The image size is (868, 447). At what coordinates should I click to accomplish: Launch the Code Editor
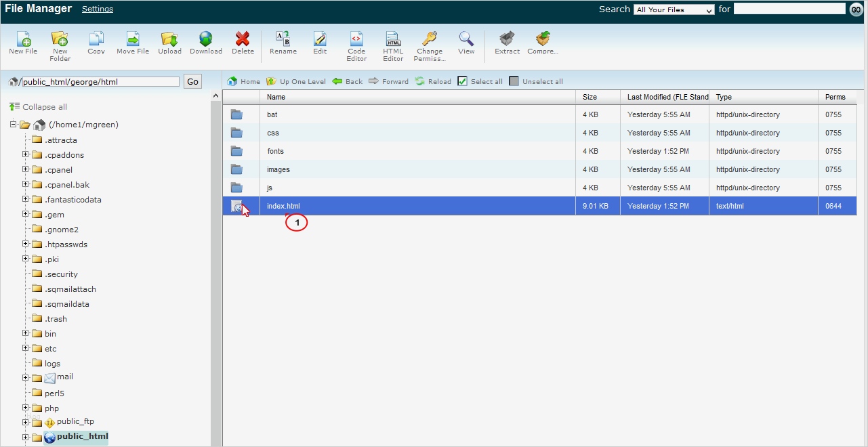click(x=356, y=46)
